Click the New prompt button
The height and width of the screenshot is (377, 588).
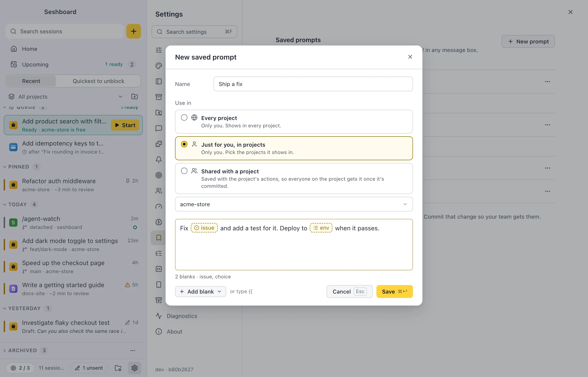coord(528,41)
